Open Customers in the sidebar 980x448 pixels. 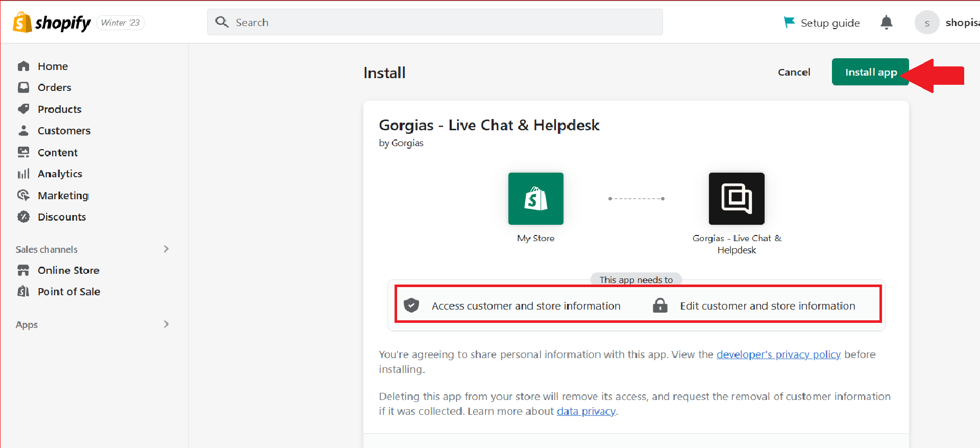pyautogui.click(x=64, y=130)
